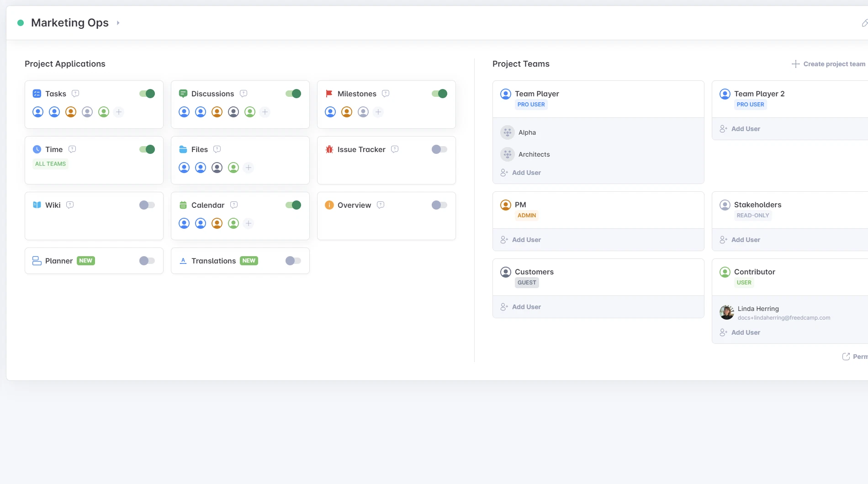The width and height of the screenshot is (868, 484).
Task: Click the Translations app icon
Action: pos(183,261)
